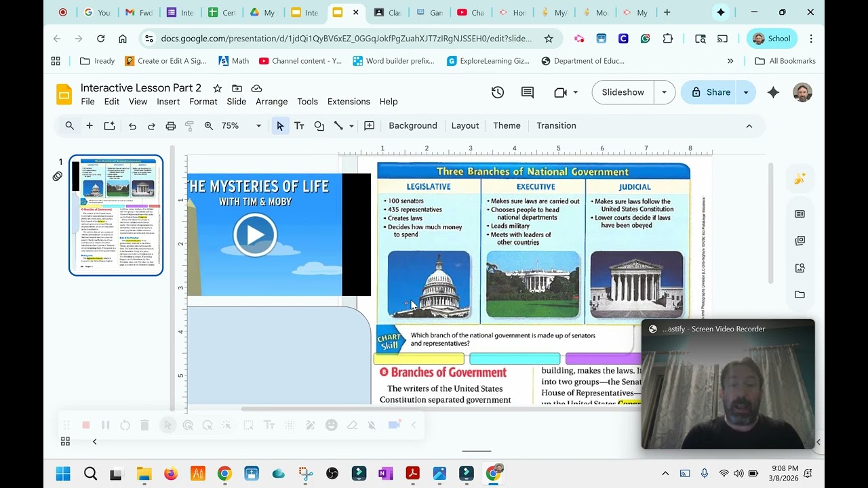
Task: Click the Undo arrow in toolbar
Action: pyautogui.click(x=132, y=126)
